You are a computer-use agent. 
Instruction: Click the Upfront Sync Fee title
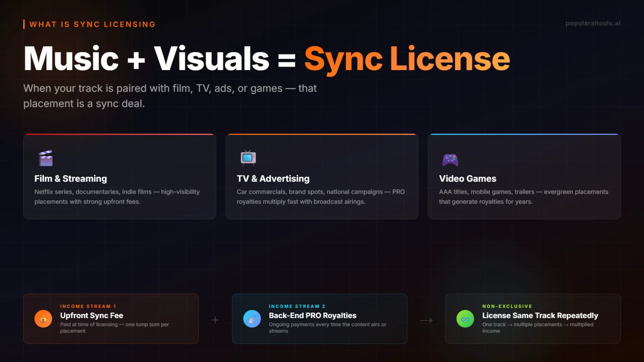pyautogui.click(x=92, y=315)
